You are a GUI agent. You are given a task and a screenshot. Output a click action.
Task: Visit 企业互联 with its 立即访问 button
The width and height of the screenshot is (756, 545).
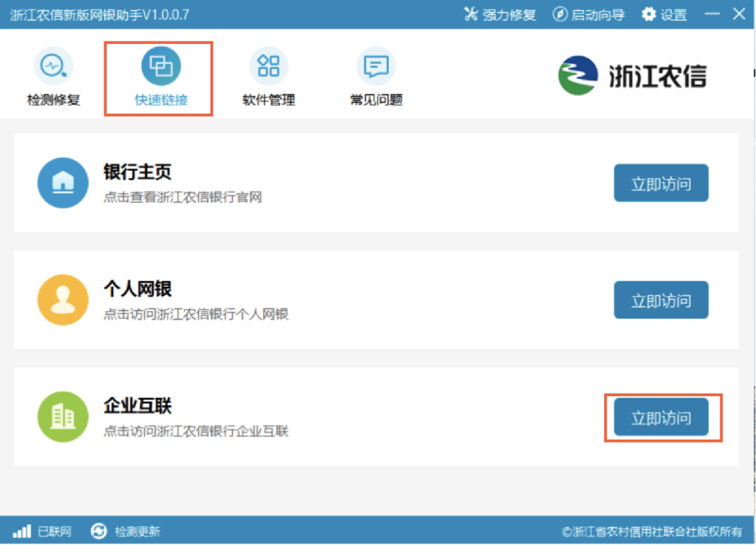tap(661, 417)
